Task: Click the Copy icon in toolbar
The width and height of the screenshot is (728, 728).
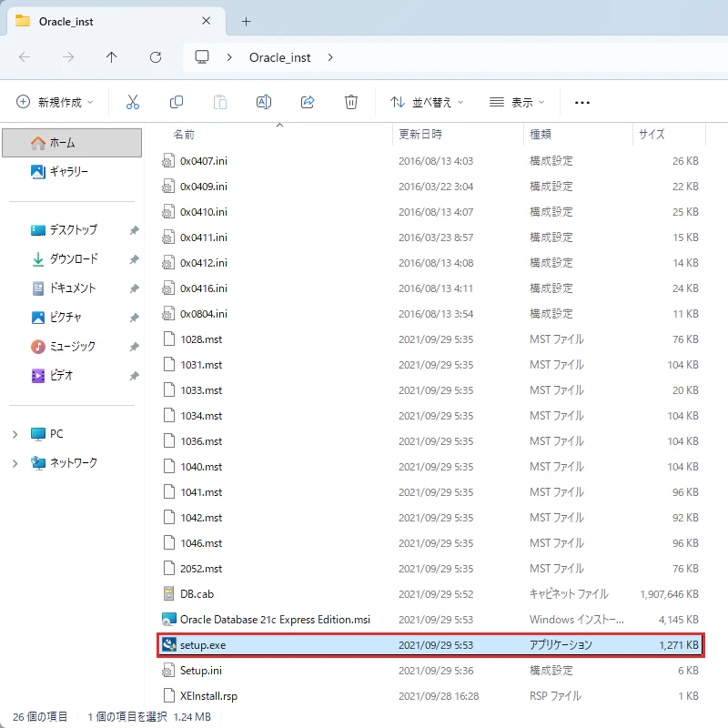Action: pyautogui.click(x=177, y=102)
